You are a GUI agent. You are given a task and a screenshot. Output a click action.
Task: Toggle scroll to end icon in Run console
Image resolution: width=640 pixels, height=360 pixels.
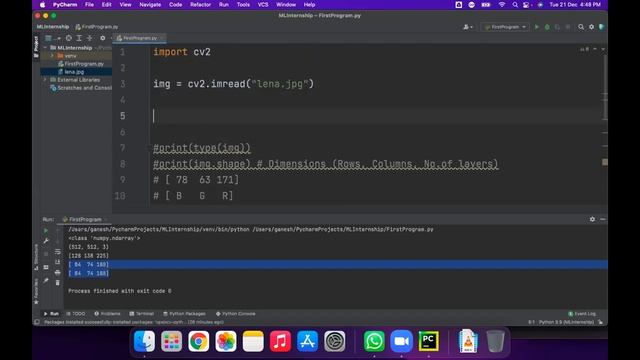pos(58,262)
